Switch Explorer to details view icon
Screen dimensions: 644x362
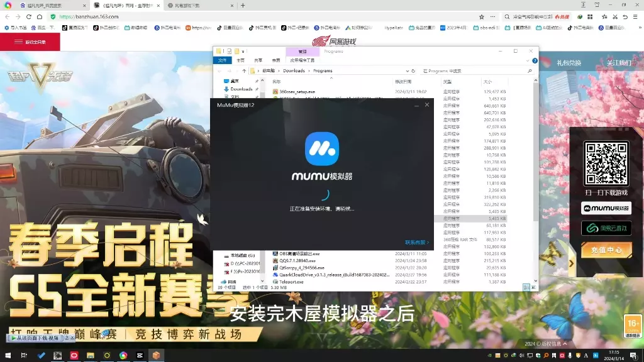tap(526, 287)
